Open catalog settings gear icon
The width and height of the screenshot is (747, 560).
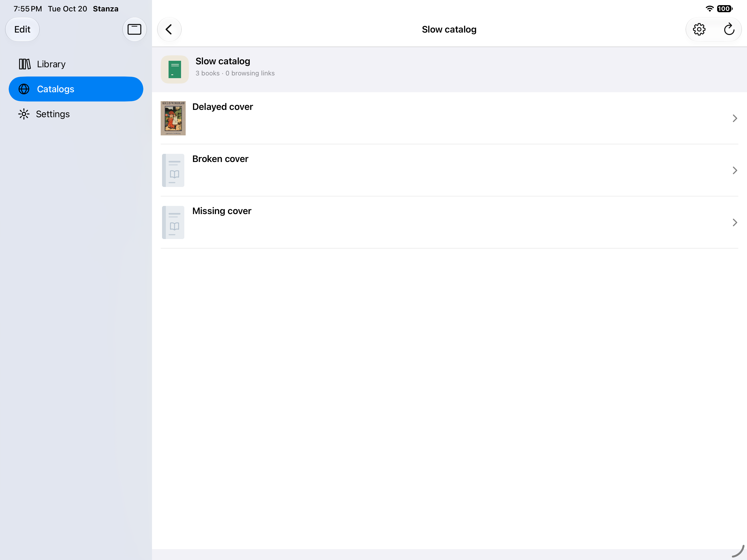699,29
